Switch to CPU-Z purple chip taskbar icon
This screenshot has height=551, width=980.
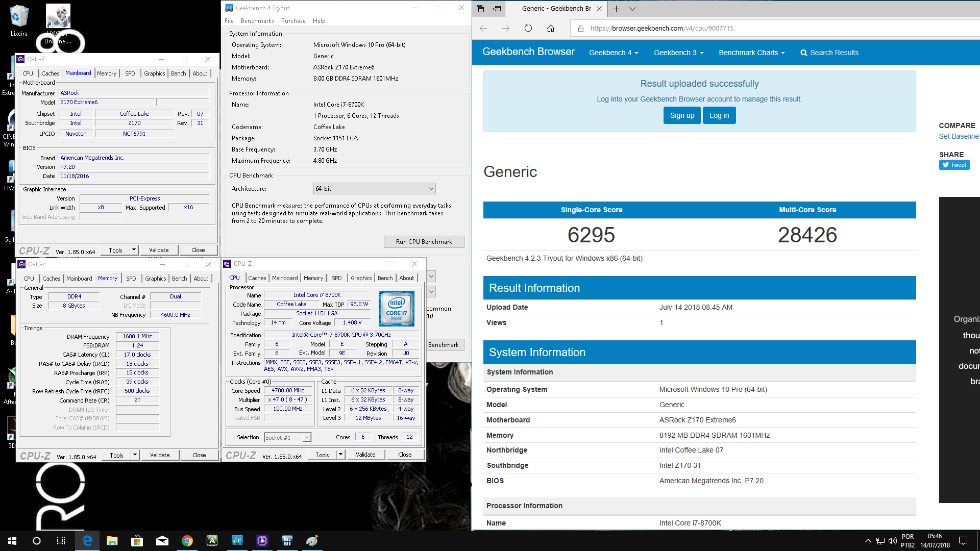point(262,541)
